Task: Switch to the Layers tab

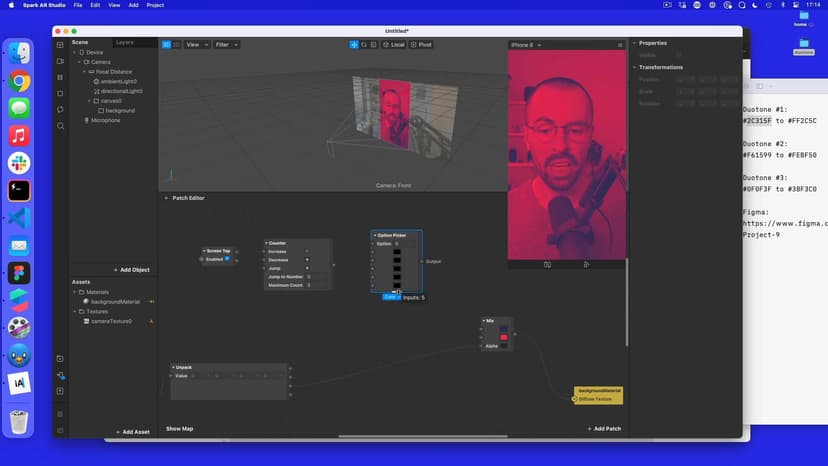Action: pos(125,42)
